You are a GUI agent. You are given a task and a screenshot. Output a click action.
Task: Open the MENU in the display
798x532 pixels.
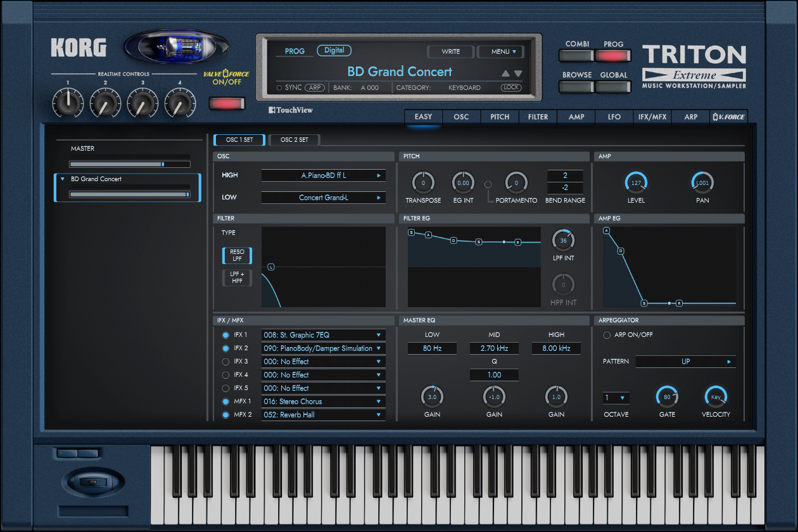(500, 51)
